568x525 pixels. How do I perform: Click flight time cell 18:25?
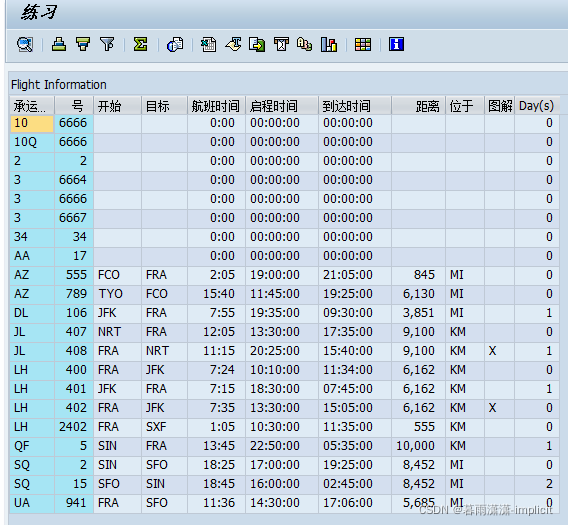point(217,465)
